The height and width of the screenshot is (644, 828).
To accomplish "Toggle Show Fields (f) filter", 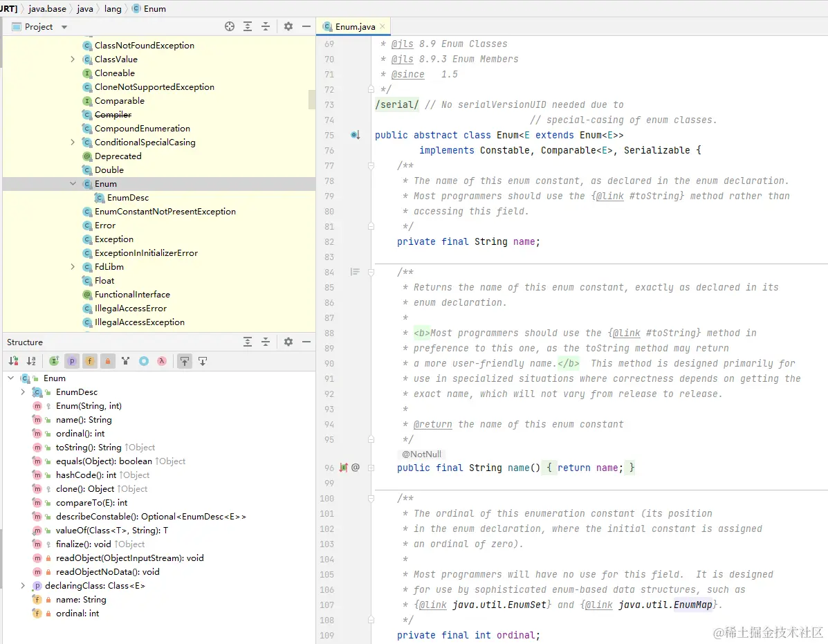I will coord(90,361).
